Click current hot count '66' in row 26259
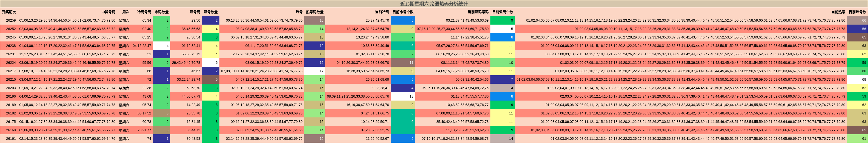This screenshot has width=868, height=143. [857, 20]
